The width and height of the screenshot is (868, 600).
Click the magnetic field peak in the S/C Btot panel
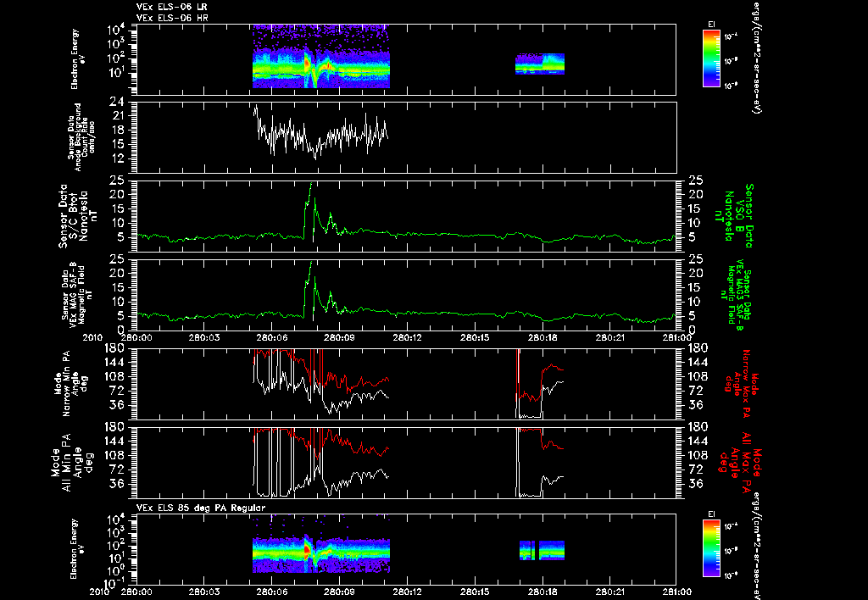[x=311, y=184]
